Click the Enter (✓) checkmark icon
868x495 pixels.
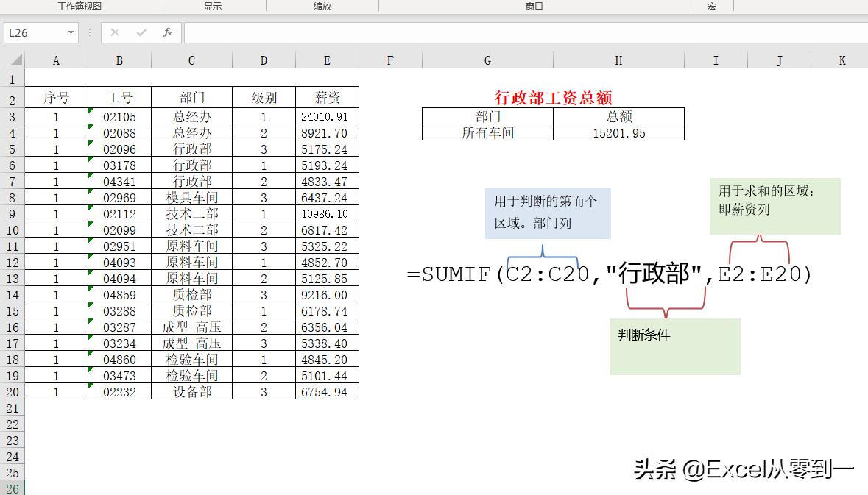coord(141,32)
